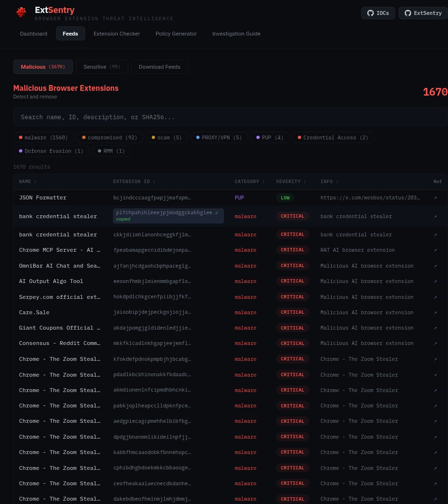Open reference arrow for OmniBar AI Chat row
The height and width of the screenshot is (504, 448).
coord(436,266)
